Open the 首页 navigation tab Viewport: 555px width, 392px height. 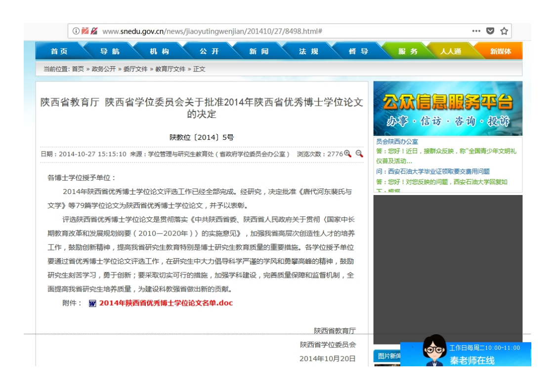click(x=59, y=51)
